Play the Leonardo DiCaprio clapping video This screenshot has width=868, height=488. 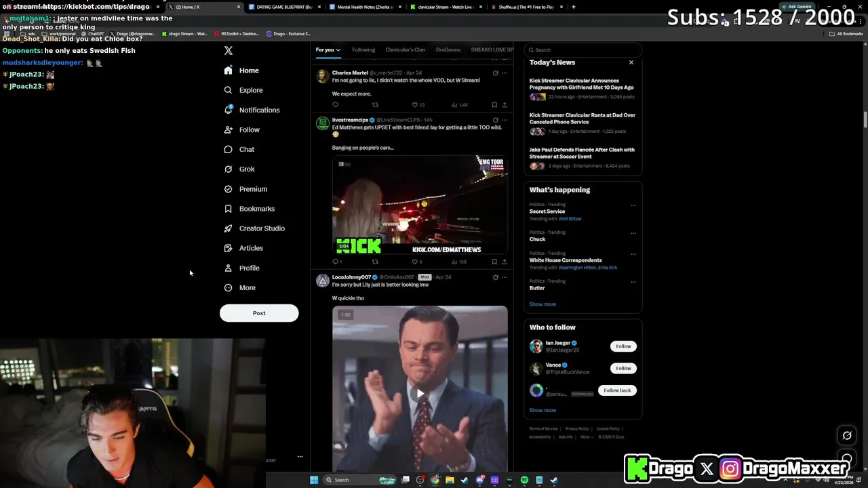pos(420,393)
